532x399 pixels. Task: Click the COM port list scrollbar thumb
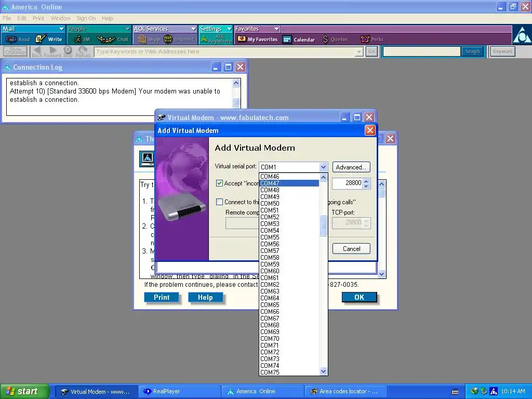323,225
